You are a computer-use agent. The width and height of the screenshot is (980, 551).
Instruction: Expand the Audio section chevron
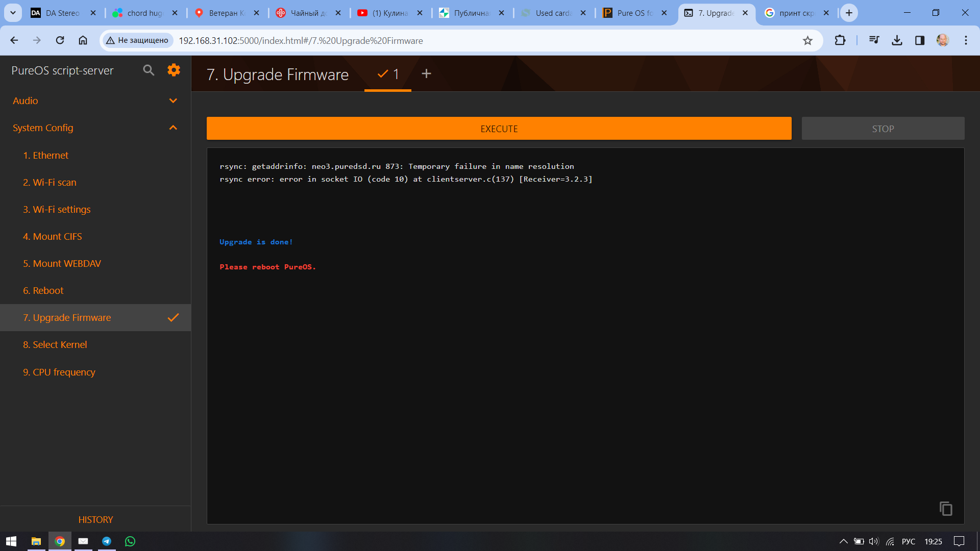(x=173, y=101)
